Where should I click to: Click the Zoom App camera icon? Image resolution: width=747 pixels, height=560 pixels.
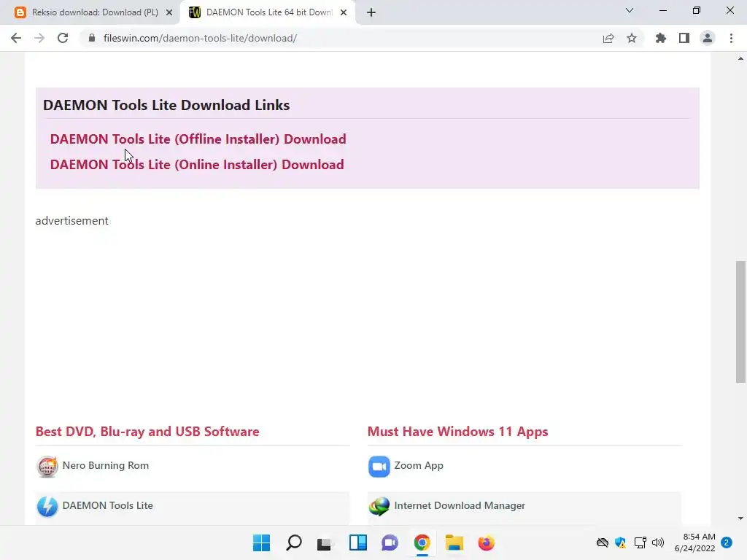(379, 467)
